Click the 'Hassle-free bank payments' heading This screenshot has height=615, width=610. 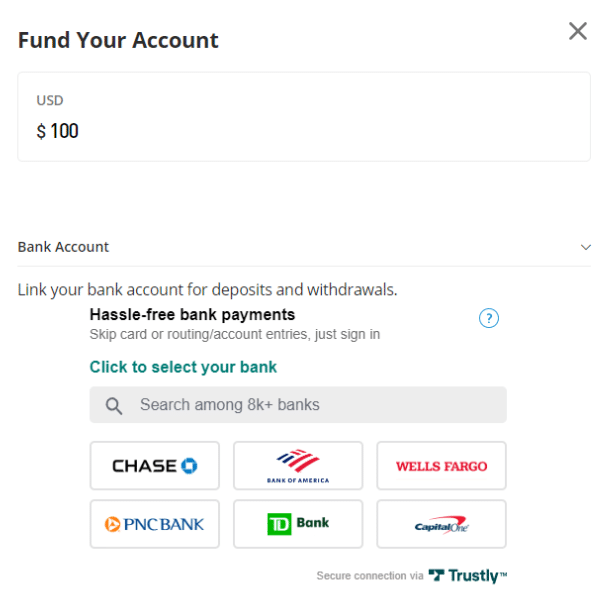point(192,315)
